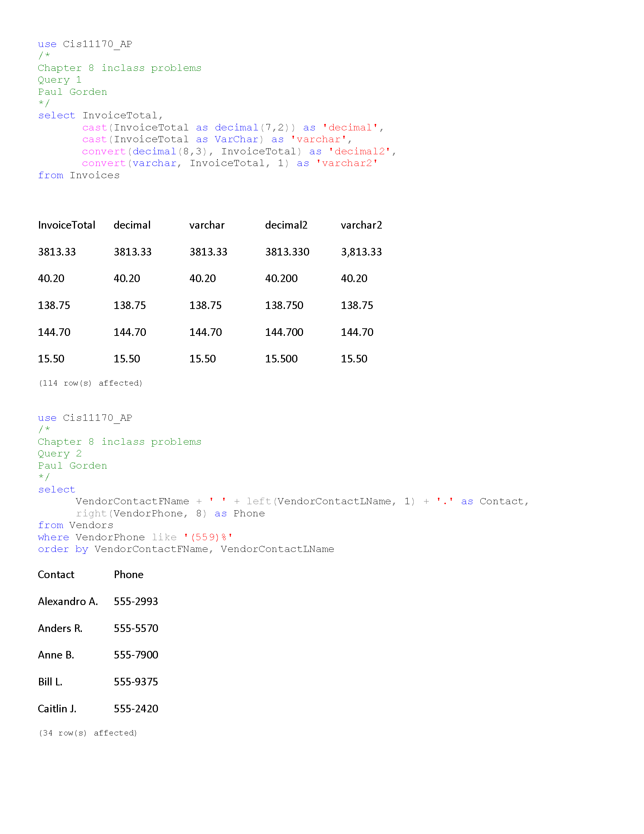Viewport: 644px width, 834px height.
Task: Select the 'from Invoices' line
Action: tap(78, 175)
